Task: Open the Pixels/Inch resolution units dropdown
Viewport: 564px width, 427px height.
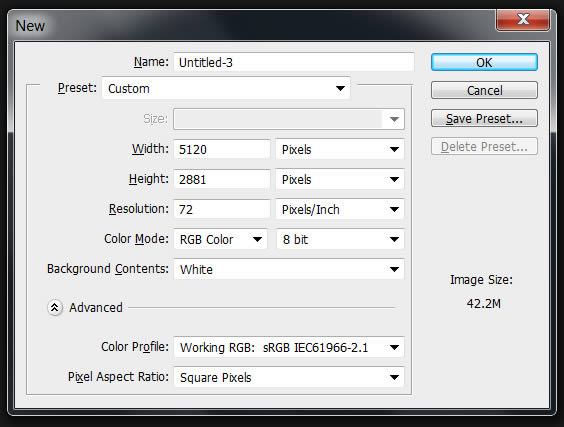Action: pos(340,209)
